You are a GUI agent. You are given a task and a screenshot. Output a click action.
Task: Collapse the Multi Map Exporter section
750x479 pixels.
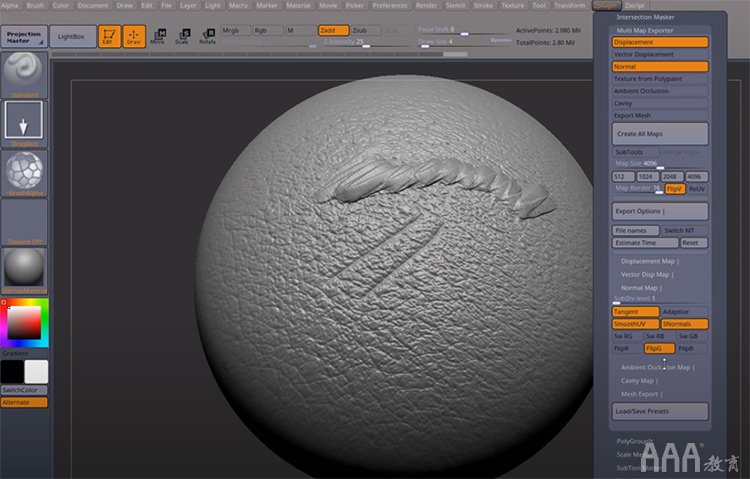point(645,30)
